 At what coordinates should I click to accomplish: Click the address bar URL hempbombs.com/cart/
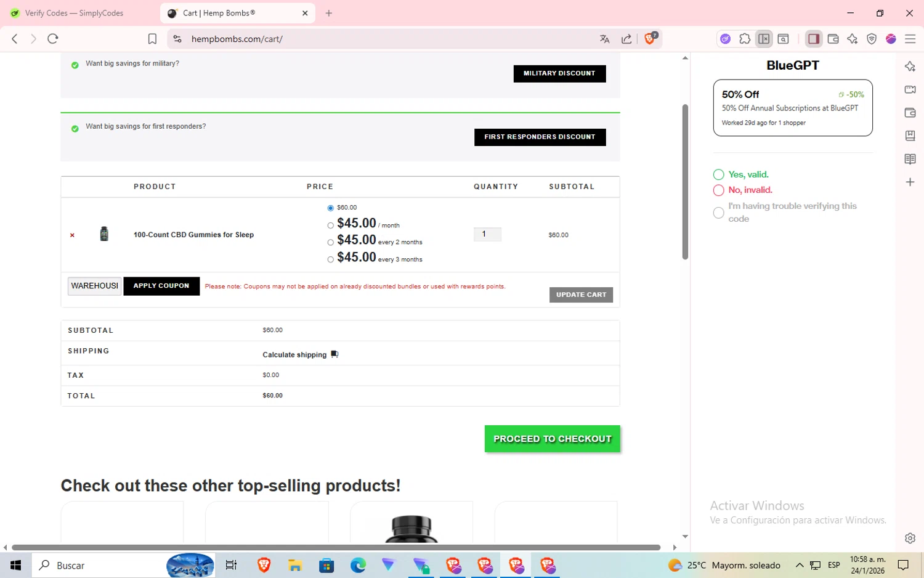tap(237, 39)
